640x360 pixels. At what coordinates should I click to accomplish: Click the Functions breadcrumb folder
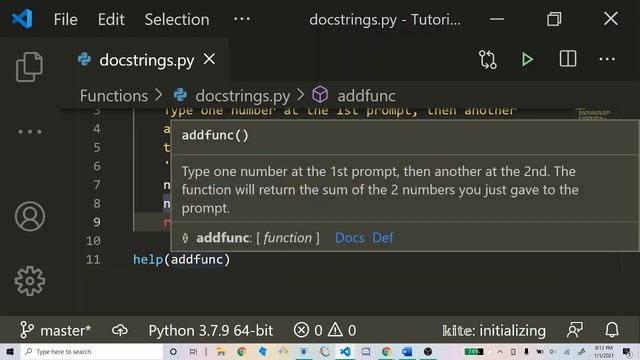[113, 96]
